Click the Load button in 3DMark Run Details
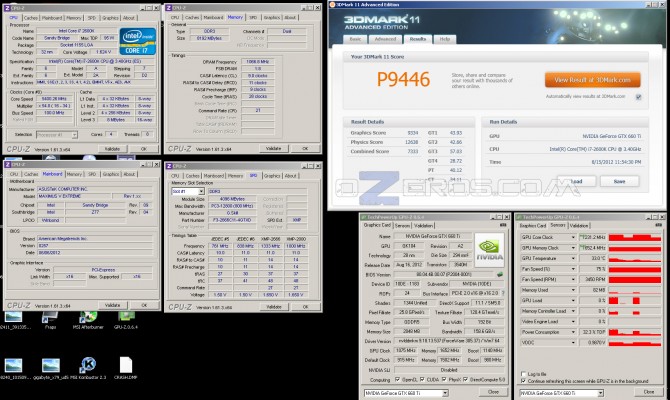This screenshot has height=400, width=670. (576, 181)
